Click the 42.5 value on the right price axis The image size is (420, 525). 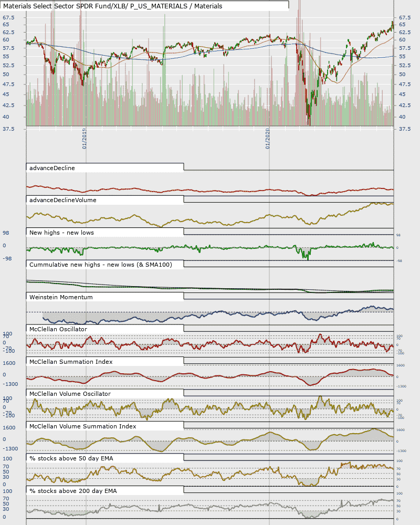tap(405, 105)
